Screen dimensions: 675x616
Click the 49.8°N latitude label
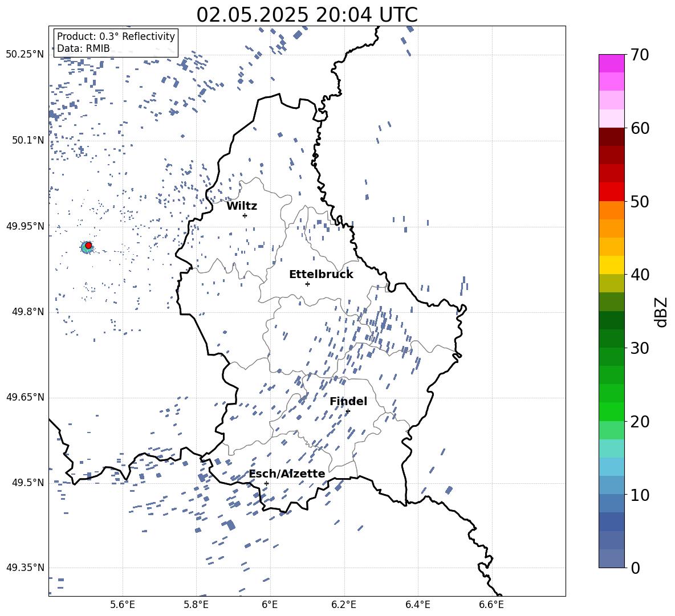tap(28, 312)
